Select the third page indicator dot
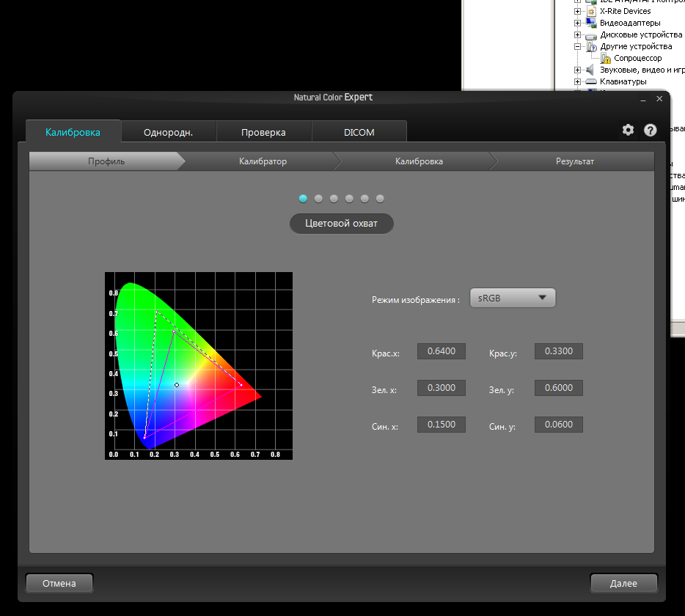Image resolution: width=685 pixels, height=616 pixels. coord(334,199)
